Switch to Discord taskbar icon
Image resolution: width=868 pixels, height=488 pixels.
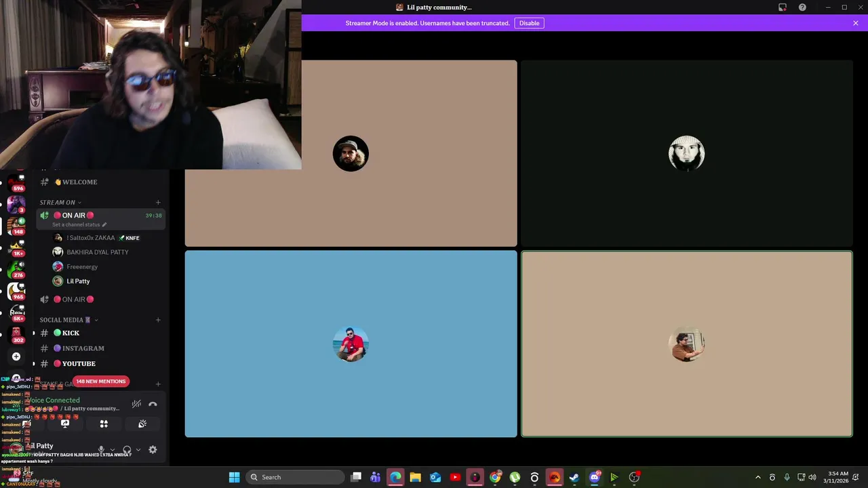[595, 477]
